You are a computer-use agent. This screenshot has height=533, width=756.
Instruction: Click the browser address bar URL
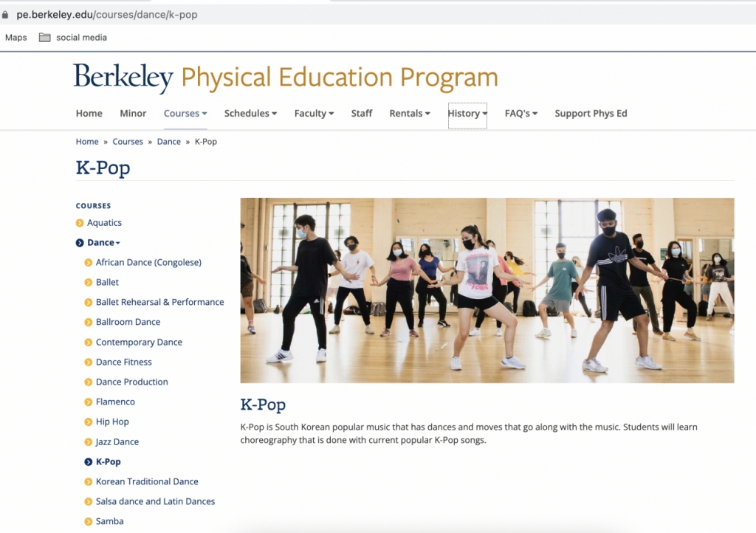107,15
